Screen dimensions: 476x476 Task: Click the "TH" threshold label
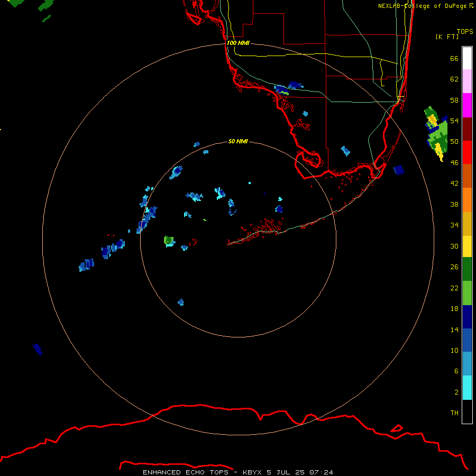454,413
